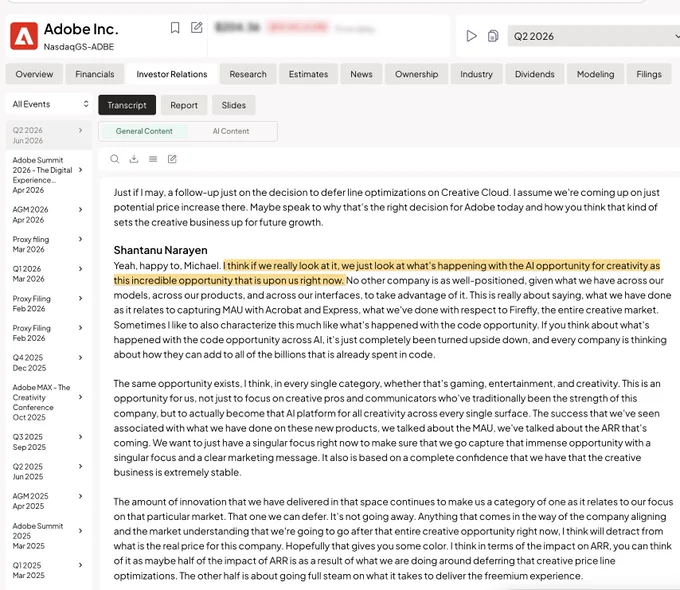The height and width of the screenshot is (590, 680).
Task: Open the Financials tab
Action: pyautogui.click(x=95, y=74)
